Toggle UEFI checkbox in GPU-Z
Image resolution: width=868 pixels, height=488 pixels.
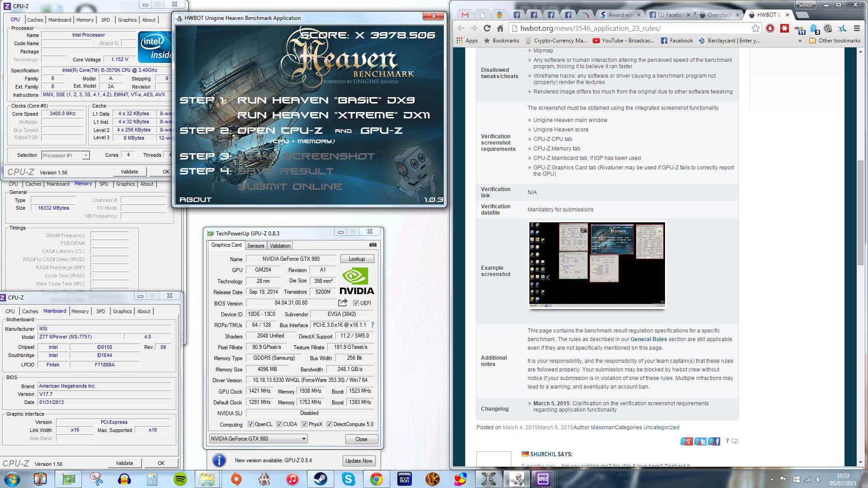coord(356,303)
